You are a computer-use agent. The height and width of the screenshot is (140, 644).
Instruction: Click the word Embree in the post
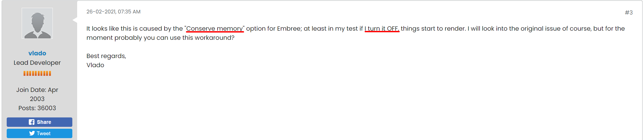pyautogui.click(x=289, y=28)
